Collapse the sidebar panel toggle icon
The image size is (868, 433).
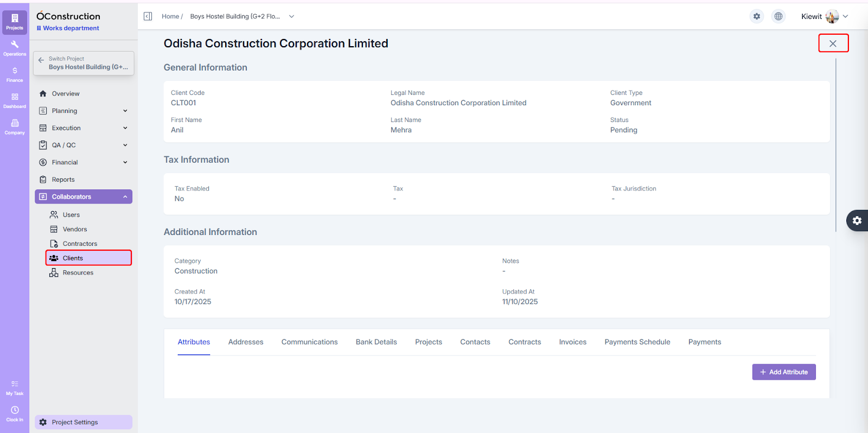tap(148, 16)
